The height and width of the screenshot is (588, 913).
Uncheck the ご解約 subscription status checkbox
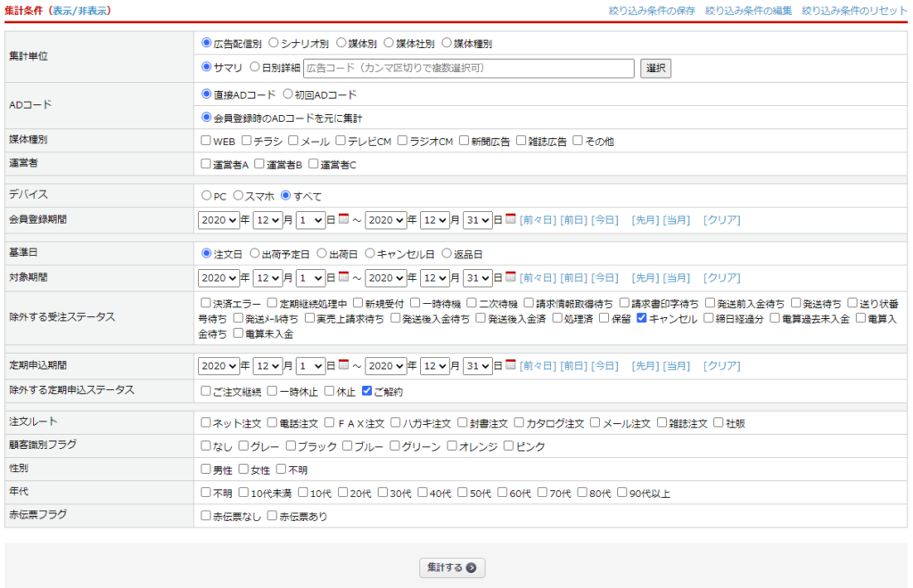(x=366, y=391)
